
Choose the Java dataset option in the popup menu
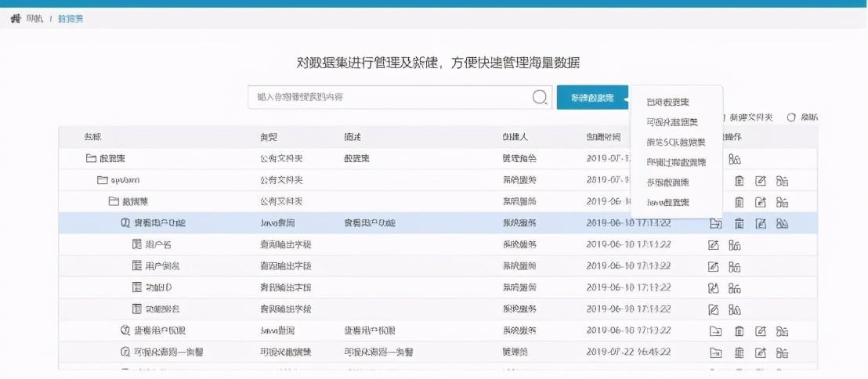tap(668, 203)
